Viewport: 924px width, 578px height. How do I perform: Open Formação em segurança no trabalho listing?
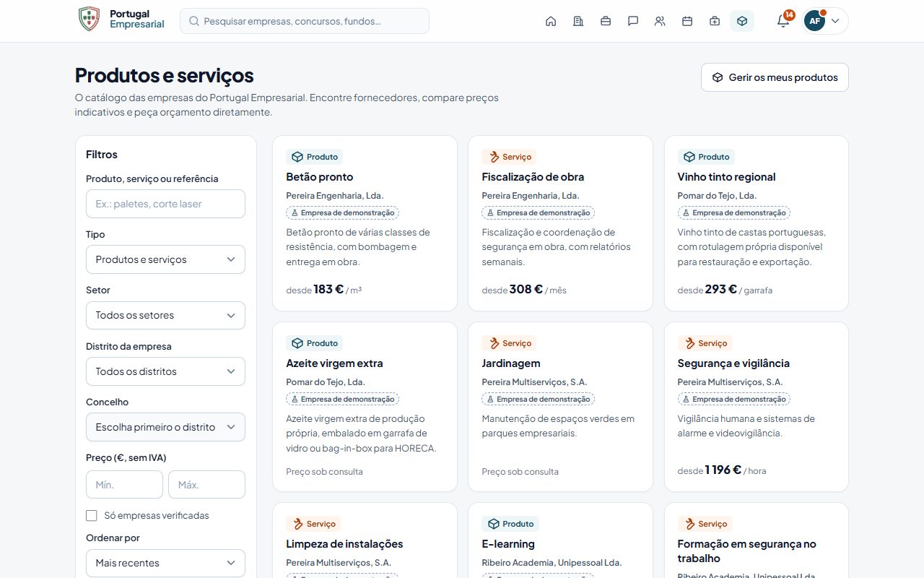point(747,551)
